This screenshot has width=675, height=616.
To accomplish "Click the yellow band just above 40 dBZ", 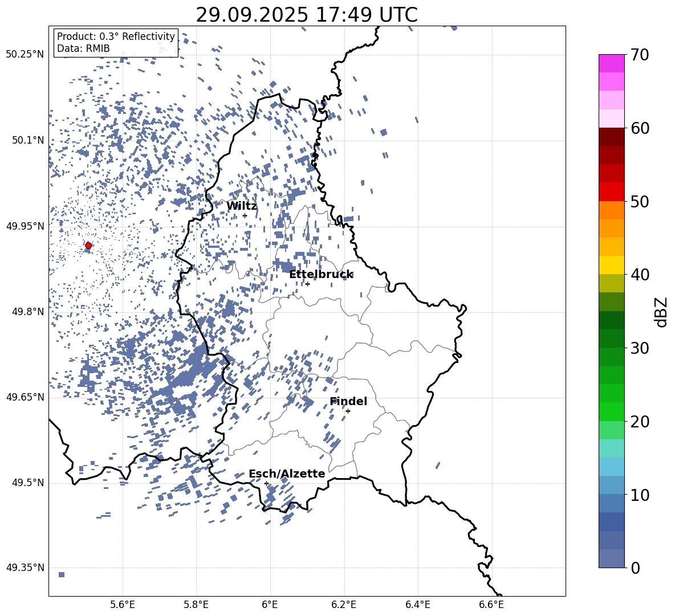I will pyautogui.click(x=612, y=265).
